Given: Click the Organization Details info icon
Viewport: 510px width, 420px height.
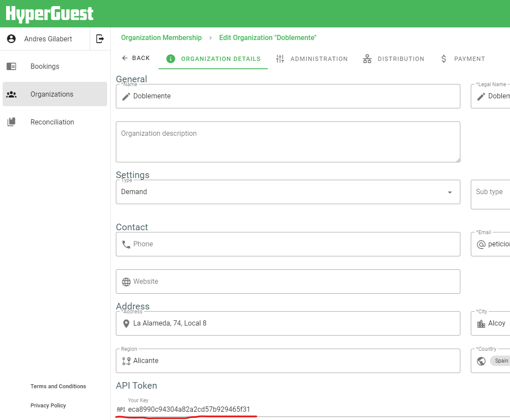Looking at the screenshot, I should pos(171,59).
